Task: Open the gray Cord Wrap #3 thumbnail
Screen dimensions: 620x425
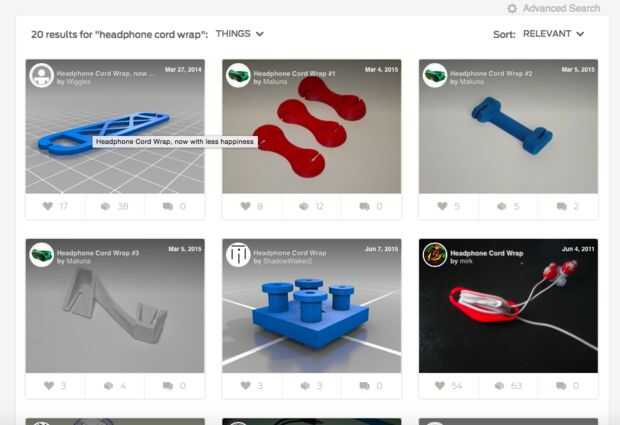Action: pos(115,306)
